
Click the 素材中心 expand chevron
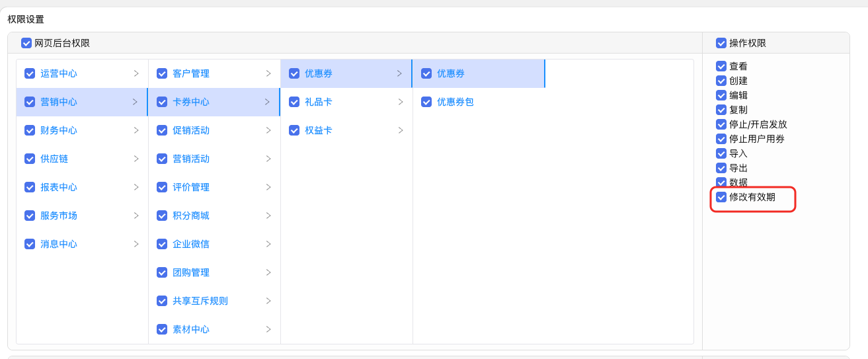pyautogui.click(x=268, y=329)
